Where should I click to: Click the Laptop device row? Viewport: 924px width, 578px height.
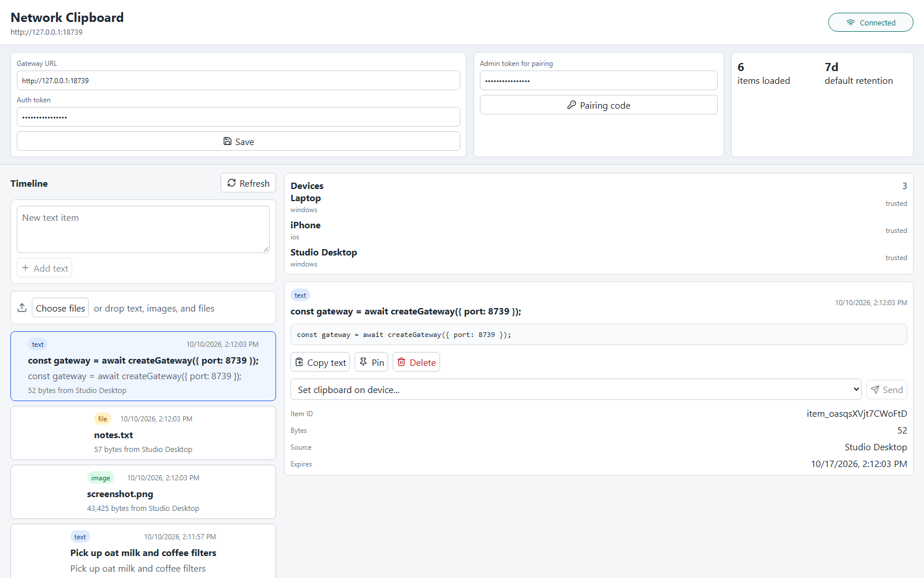point(599,203)
